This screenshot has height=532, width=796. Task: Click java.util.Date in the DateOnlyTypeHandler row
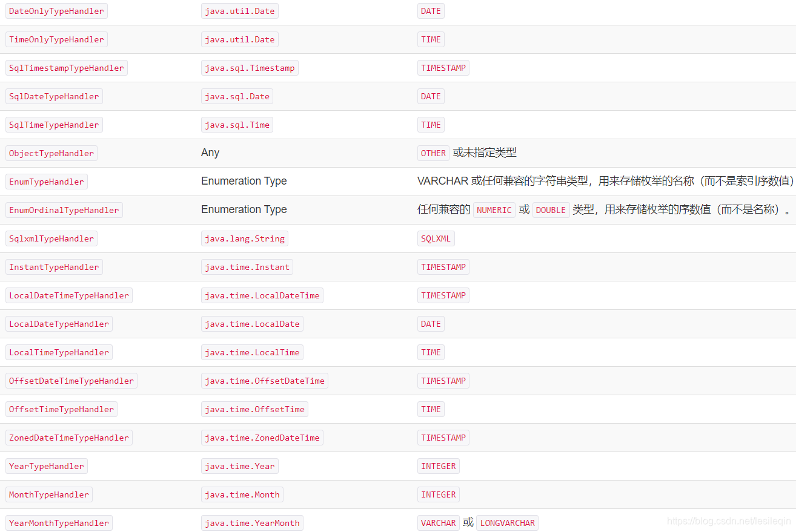240,11
